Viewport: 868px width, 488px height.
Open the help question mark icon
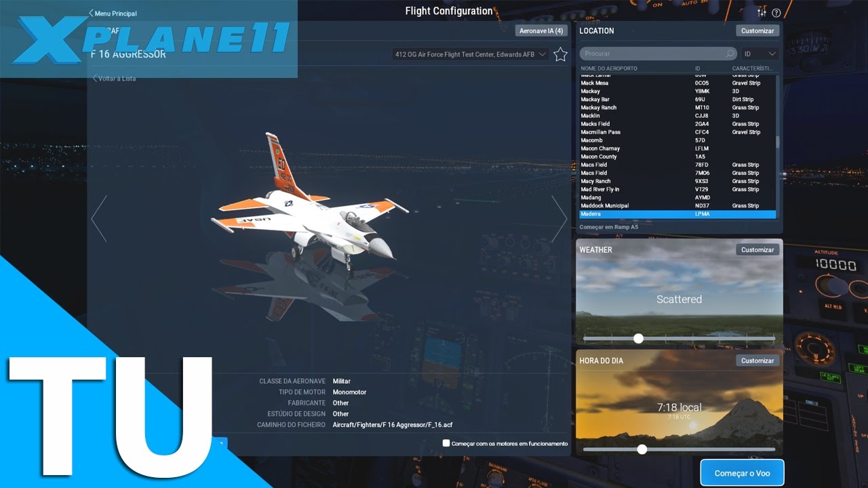tap(776, 13)
